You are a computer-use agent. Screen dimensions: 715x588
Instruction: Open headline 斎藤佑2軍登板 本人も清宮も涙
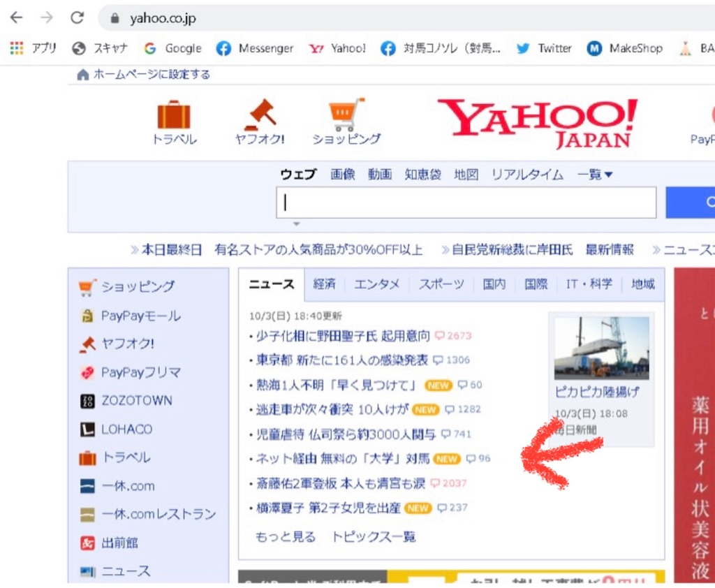(341, 483)
